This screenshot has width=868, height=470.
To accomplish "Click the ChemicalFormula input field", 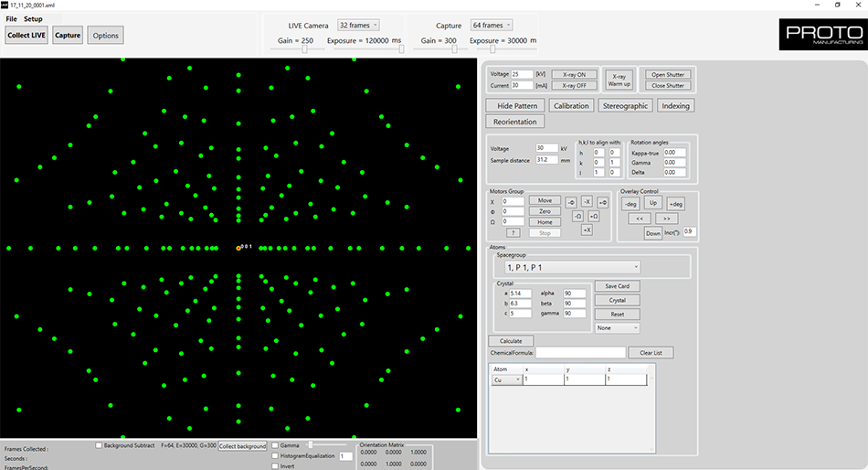I will 581,353.
